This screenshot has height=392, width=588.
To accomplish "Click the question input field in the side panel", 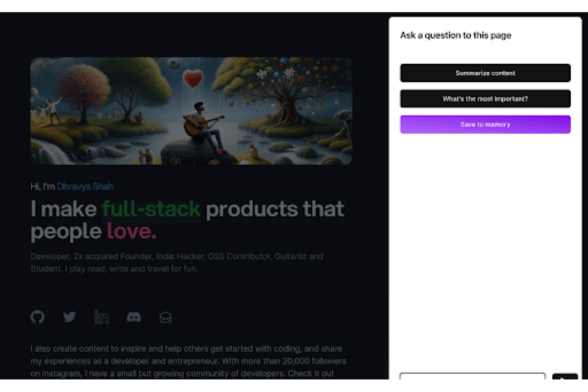I will pos(472,376).
